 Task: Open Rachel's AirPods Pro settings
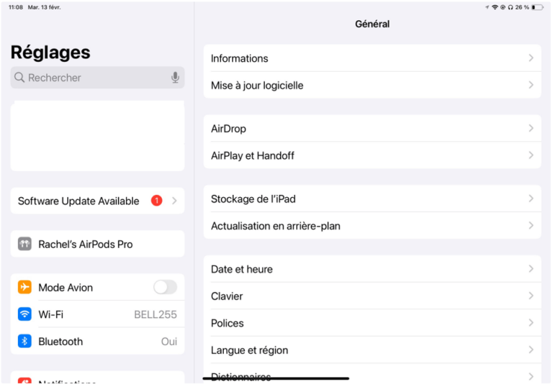pyautogui.click(x=97, y=244)
